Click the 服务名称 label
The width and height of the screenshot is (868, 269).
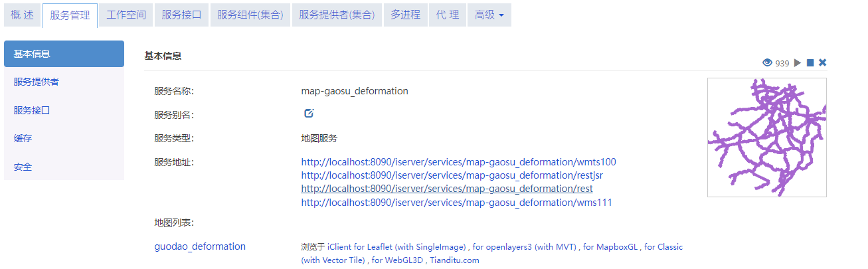[174, 91]
